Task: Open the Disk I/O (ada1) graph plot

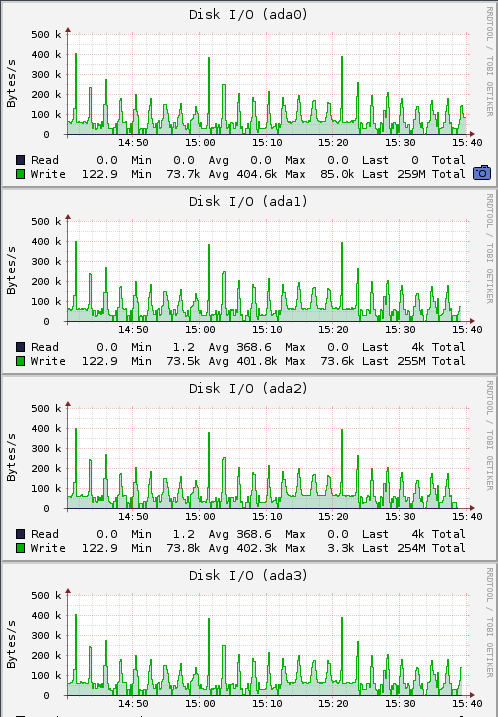Action: click(268, 271)
